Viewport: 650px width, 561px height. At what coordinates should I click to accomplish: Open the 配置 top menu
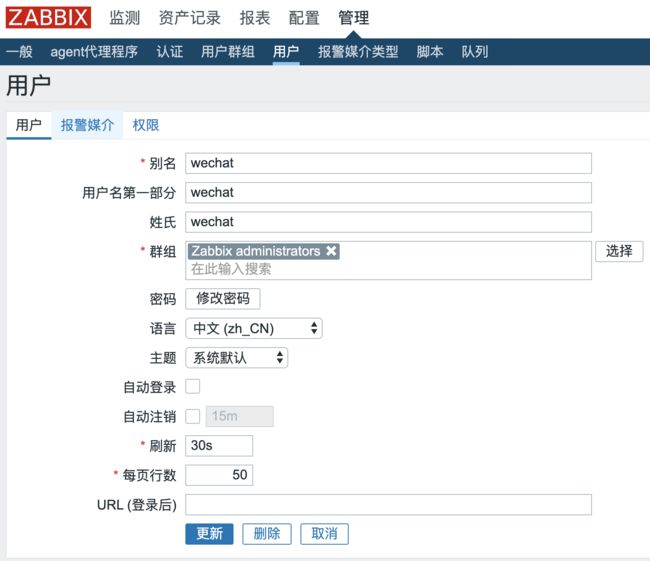point(304,18)
